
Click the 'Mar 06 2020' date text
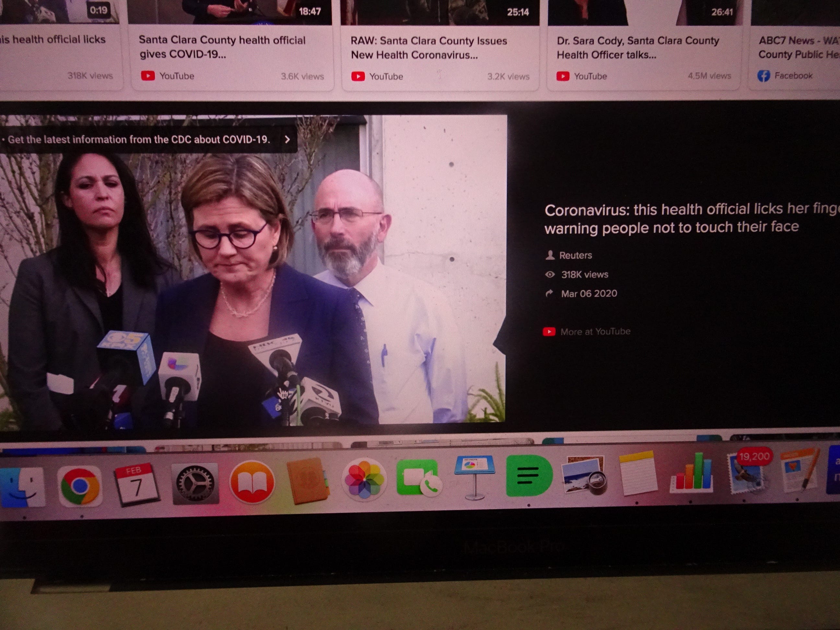coord(589,294)
